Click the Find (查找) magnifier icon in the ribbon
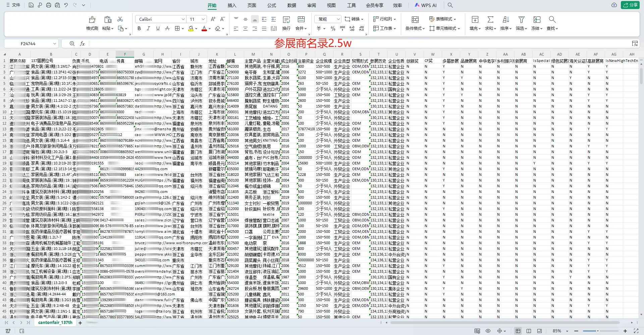The image size is (644, 335). (x=552, y=19)
